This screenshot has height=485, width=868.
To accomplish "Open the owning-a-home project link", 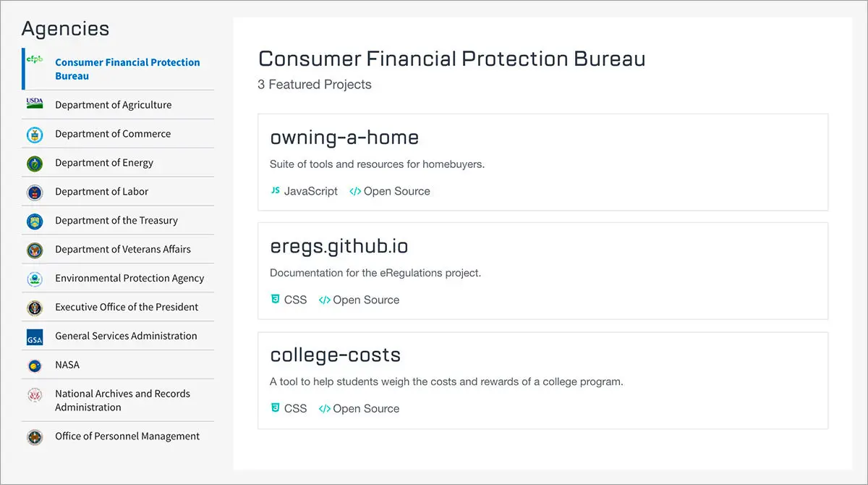I will click(344, 138).
